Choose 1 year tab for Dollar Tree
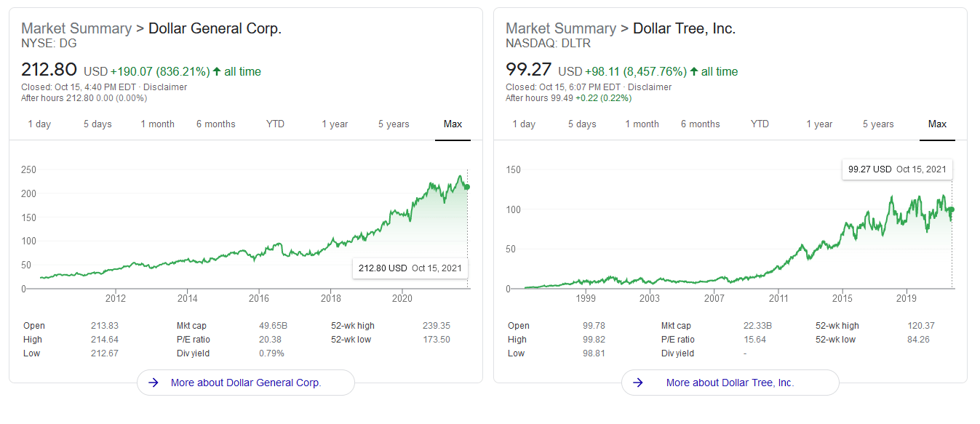The image size is (980, 424). [819, 124]
